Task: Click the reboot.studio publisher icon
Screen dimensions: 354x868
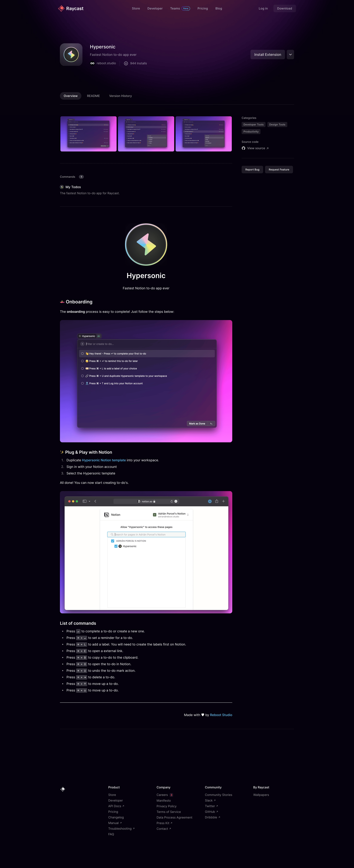Action: (x=92, y=63)
